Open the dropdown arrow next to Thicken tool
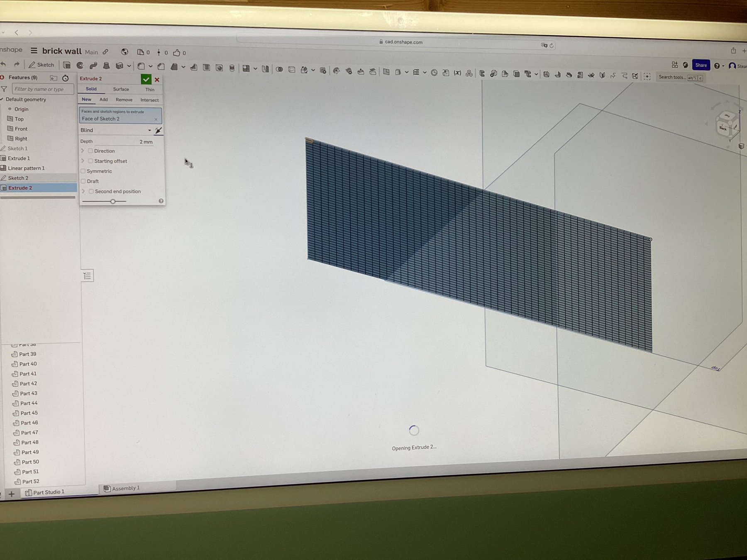 pos(129,66)
